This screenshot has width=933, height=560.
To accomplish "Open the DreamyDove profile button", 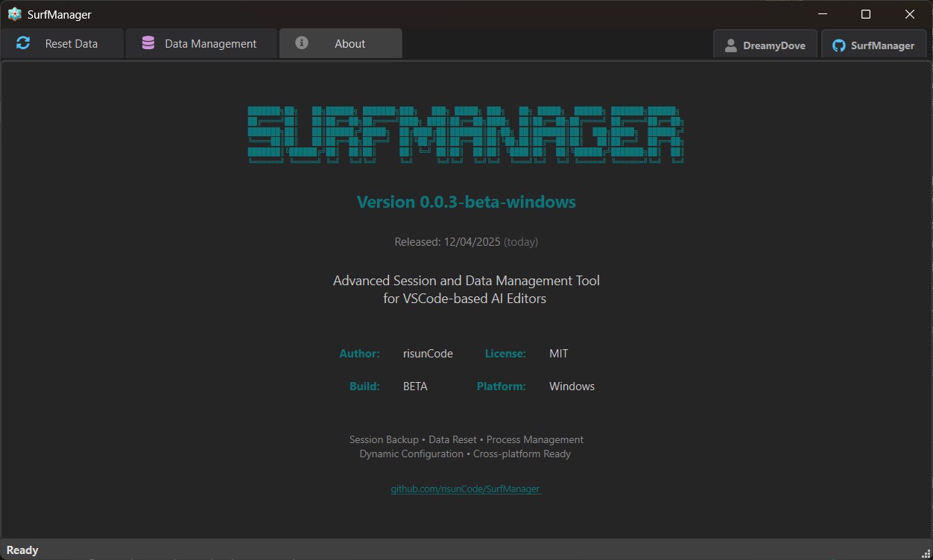I will (x=765, y=45).
